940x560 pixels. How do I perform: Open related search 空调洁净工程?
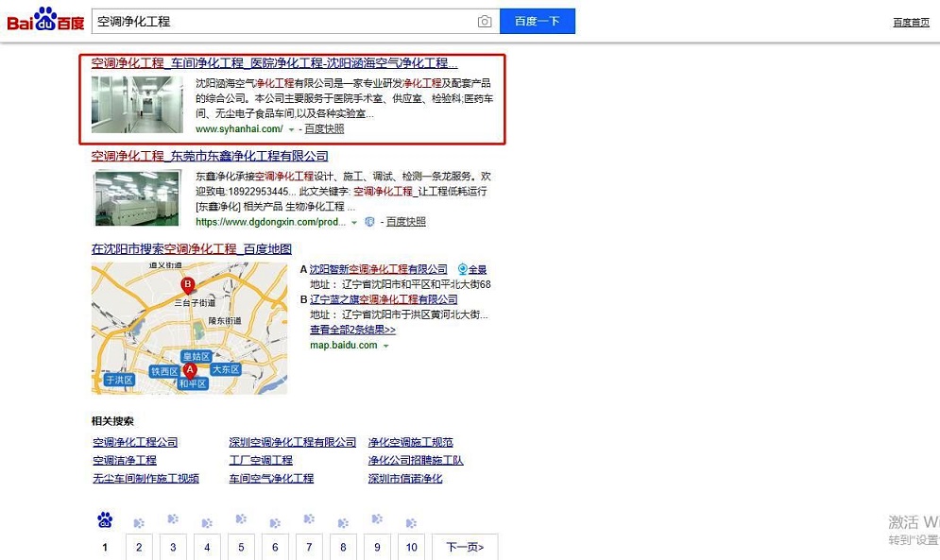coord(125,461)
